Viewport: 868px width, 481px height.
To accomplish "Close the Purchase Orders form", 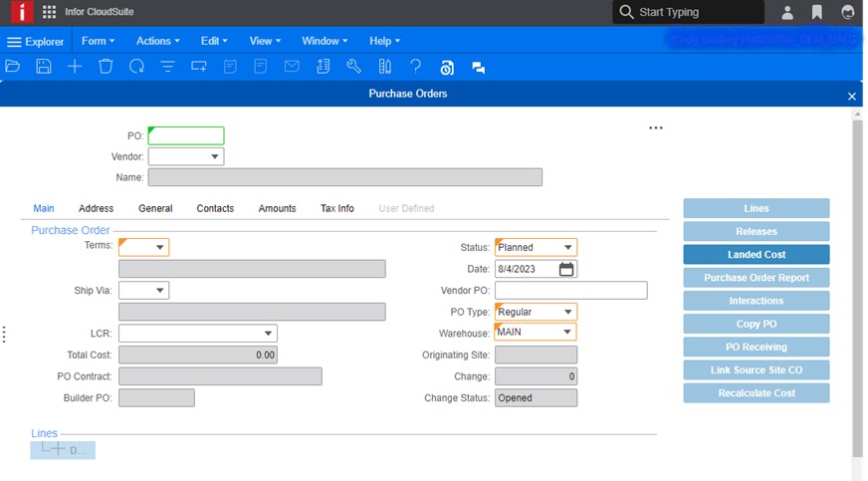I will pyautogui.click(x=852, y=97).
